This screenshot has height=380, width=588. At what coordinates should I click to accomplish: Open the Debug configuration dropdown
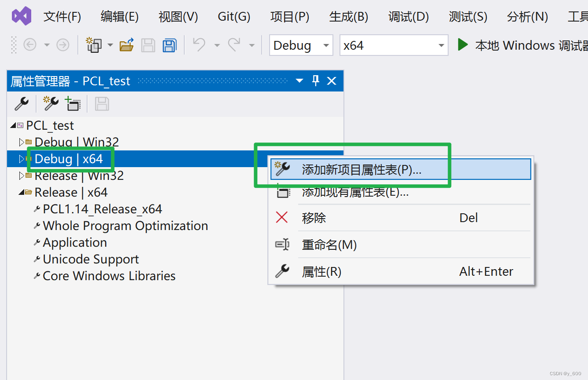click(326, 45)
